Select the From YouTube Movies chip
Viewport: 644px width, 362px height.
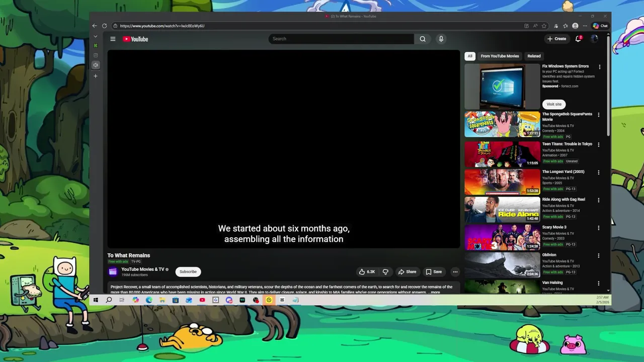coord(500,56)
